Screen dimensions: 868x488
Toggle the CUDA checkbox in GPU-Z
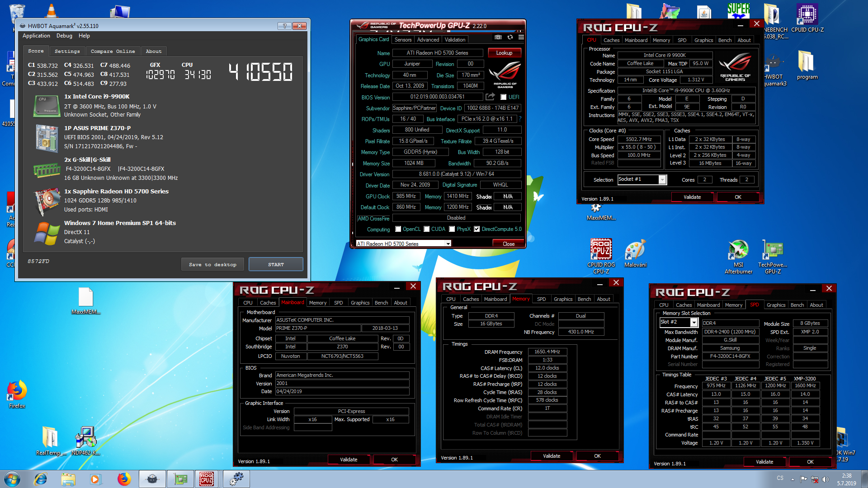coord(426,229)
